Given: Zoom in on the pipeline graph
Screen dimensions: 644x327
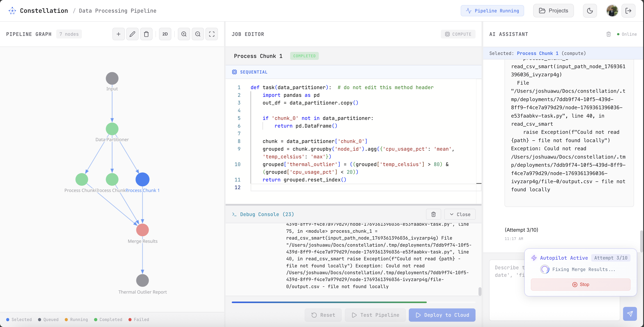Looking at the screenshot, I should pyautogui.click(x=184, y=34).
